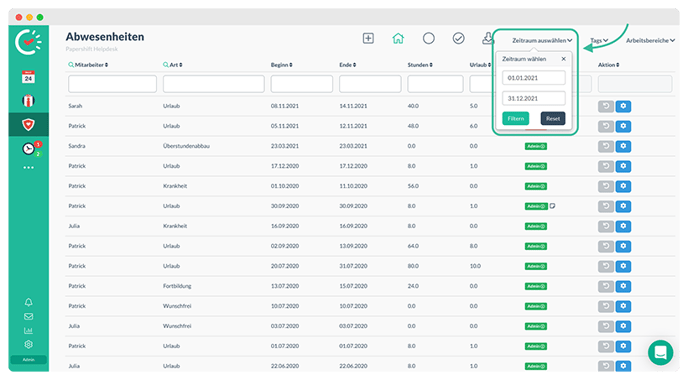Click the start date field 01.01.2021

point(534,78)
